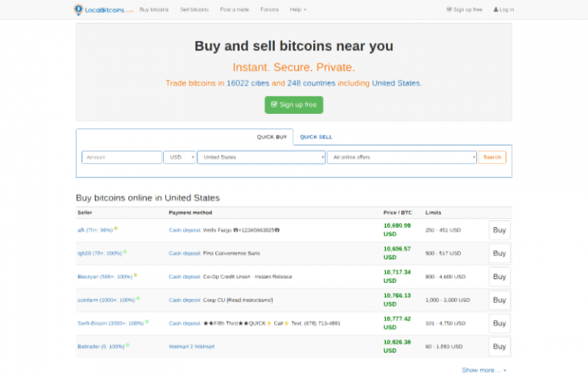Screen dimensions: 588x374
Task: Click Battrader's green status dot
Action: (128, 345)
